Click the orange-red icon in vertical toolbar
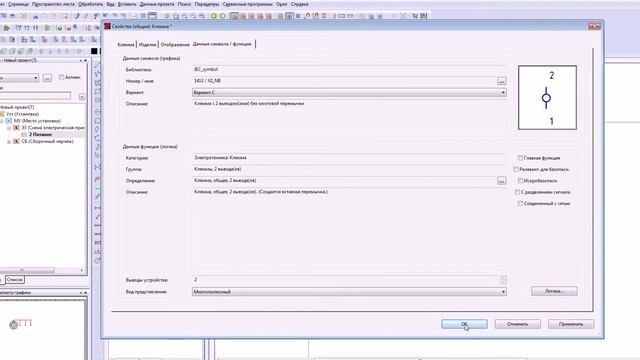This screenshot has height=360, width=640. coord(98,178)
